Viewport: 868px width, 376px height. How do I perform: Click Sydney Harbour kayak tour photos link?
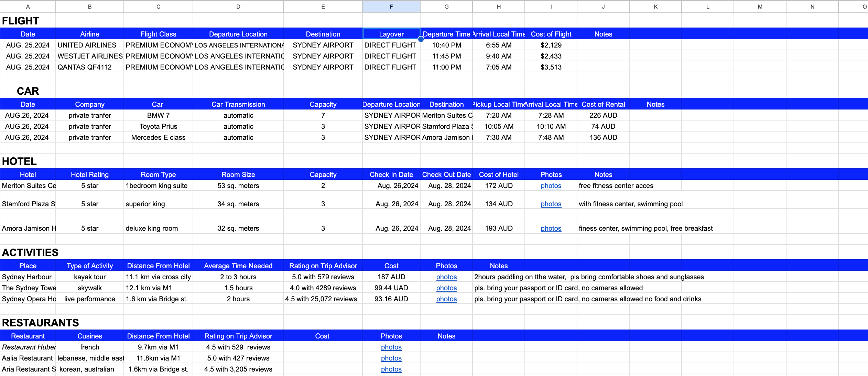click(x=446, y=277)
